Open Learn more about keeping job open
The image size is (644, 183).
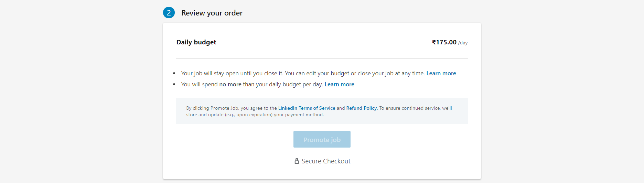pos(441,73)
